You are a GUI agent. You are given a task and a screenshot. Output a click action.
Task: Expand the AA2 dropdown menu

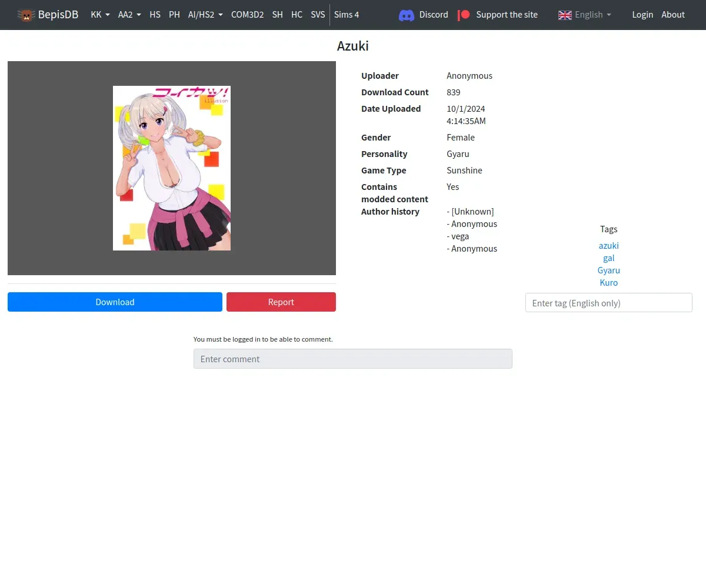point(129,15)
